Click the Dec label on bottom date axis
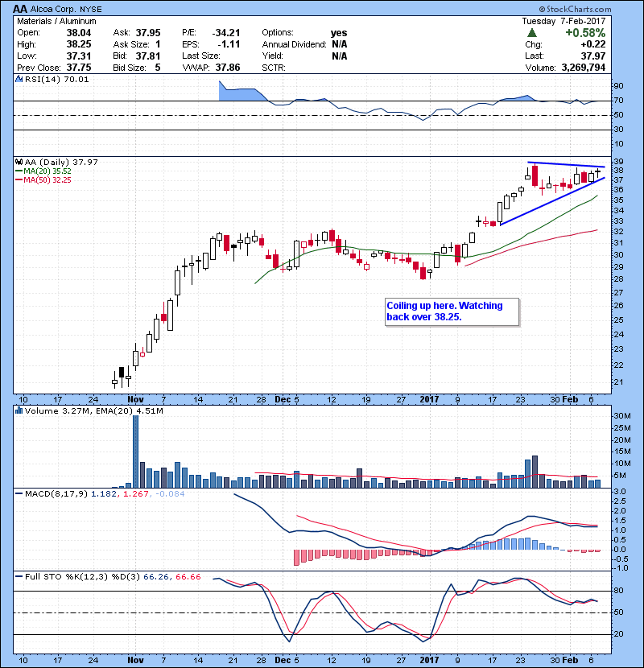The width and height of the screenshot is (644, 668). tap(283, 660)
